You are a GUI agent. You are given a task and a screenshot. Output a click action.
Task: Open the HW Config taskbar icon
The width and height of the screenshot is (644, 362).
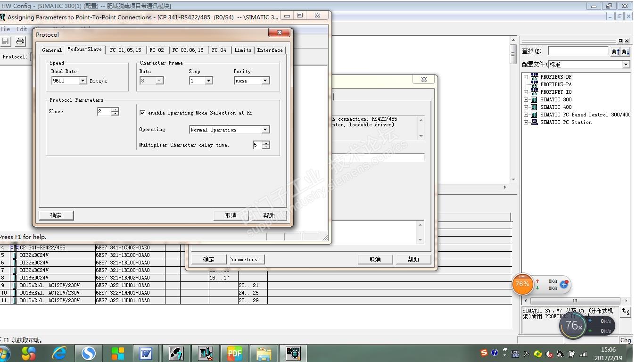[x=205, y=353]
